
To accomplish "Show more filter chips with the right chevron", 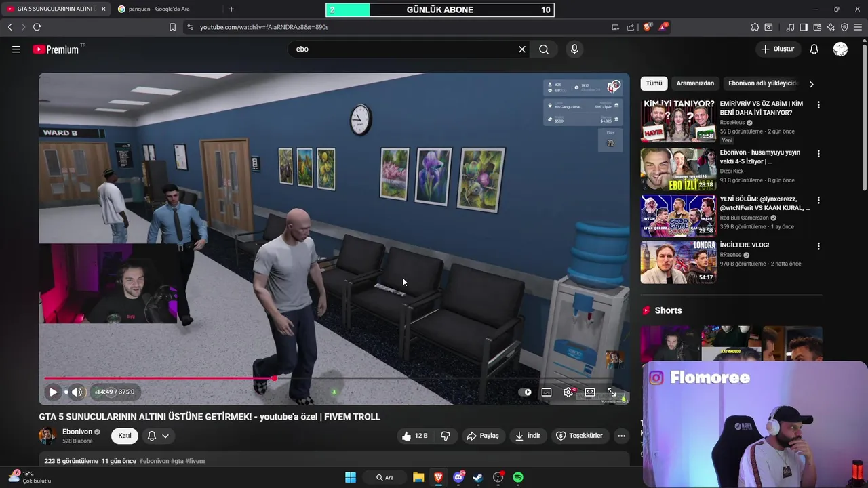I will point(811,84).
